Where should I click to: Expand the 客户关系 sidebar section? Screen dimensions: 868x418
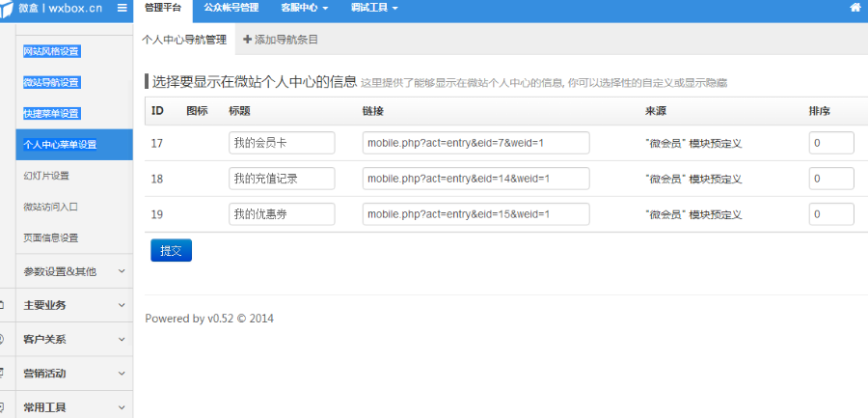point(74,339)
